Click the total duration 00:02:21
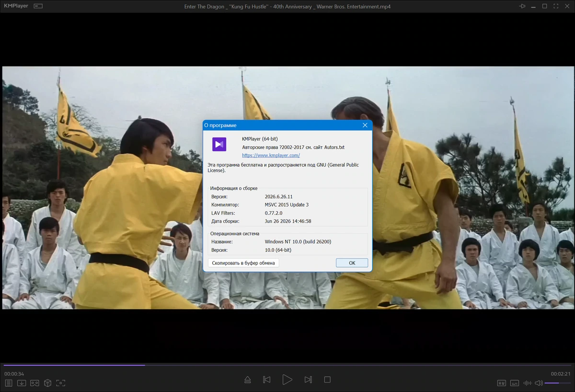The height and width of the screenshot is (392, 575). pyautogui.click(x=561, y=374)
